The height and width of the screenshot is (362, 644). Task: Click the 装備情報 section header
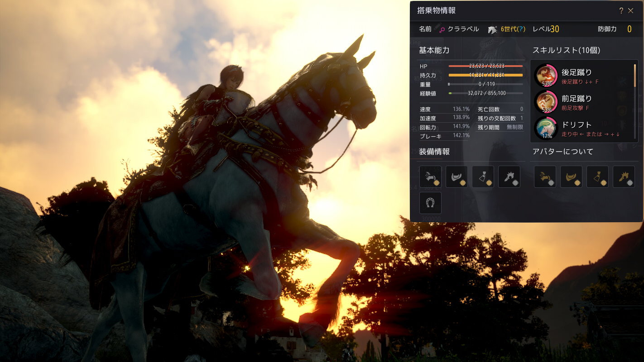tap(434, 152)
